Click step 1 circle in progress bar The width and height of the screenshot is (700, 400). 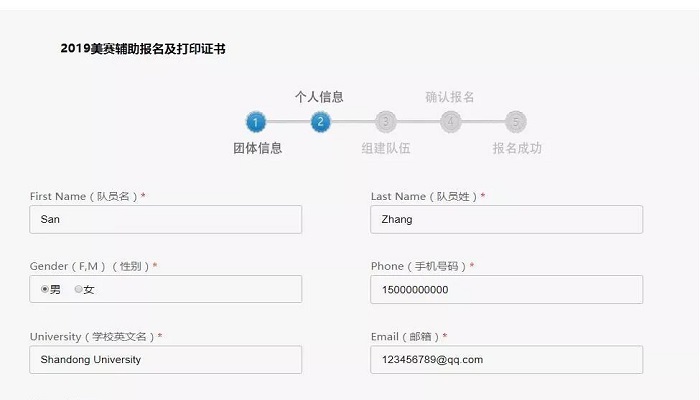(256, 122)
